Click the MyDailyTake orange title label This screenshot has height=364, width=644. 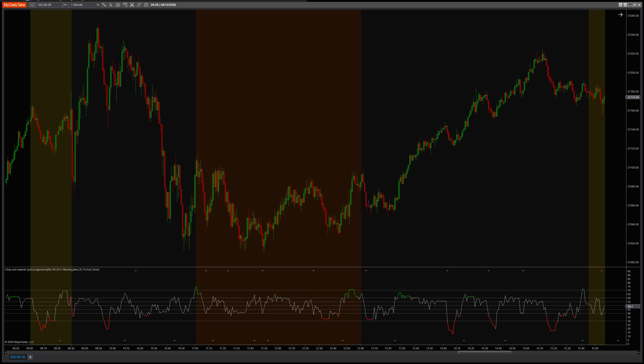pyautogui.click(x=15, y=5)
